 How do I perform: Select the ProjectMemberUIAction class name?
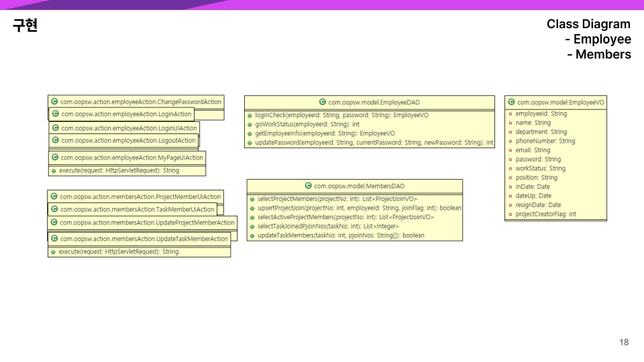140,196
